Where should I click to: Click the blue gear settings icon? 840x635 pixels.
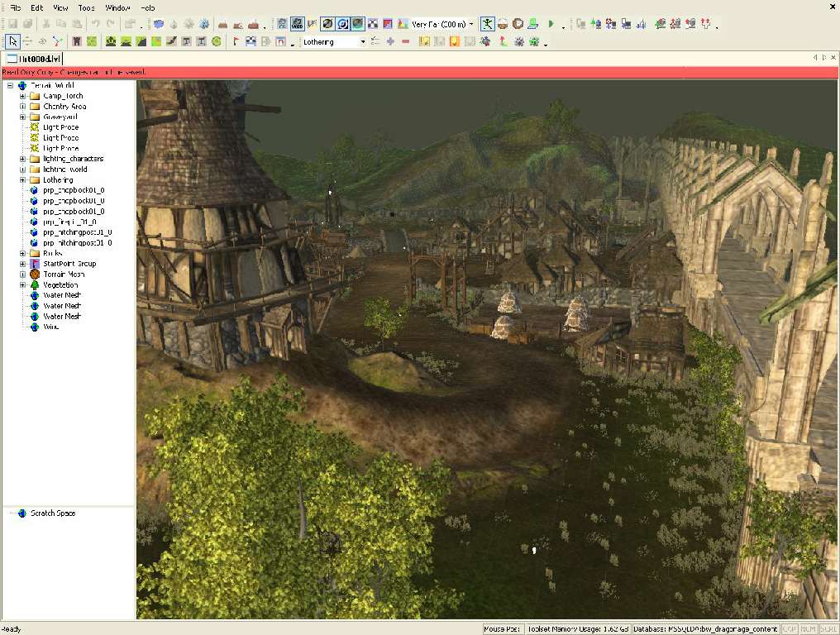[x=204, y=24]
